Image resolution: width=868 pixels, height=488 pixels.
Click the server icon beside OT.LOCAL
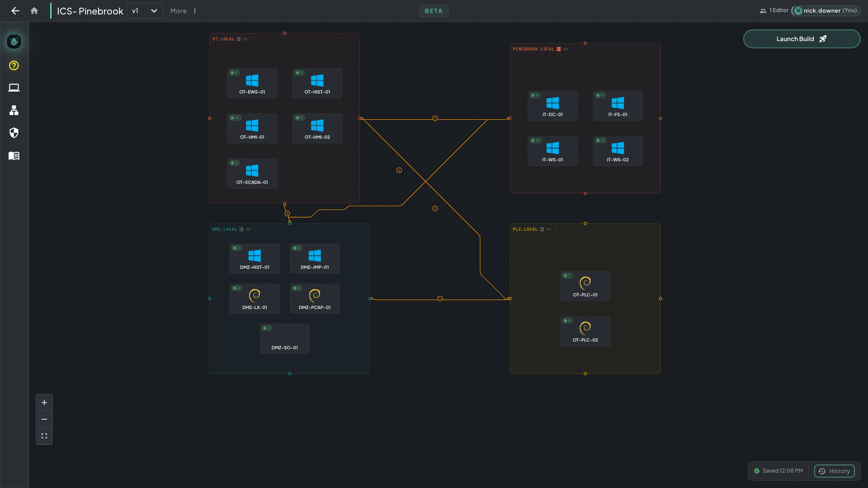(x=239, y=39)
